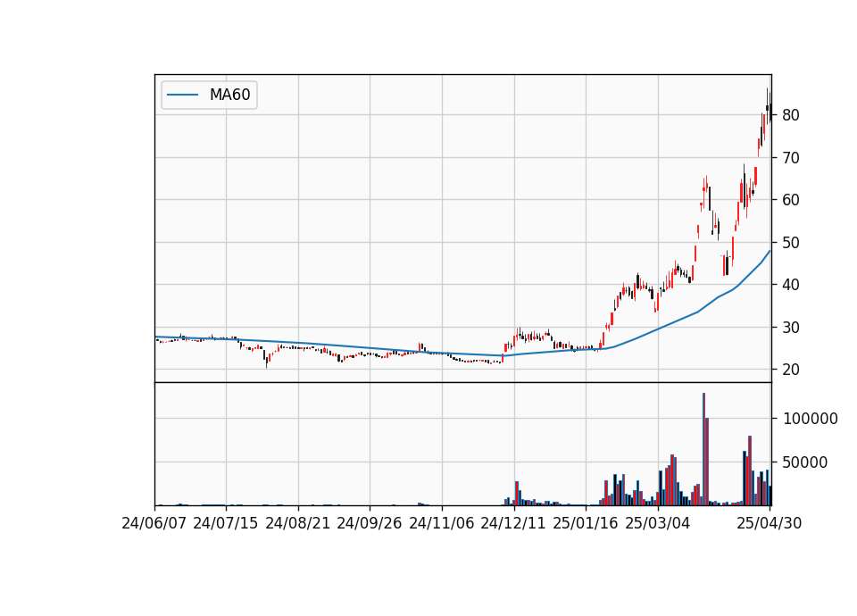Viewport: 857px width, 616px height.
Task: Click the 24/06/07 date label
Action: (x=154, y=523)
